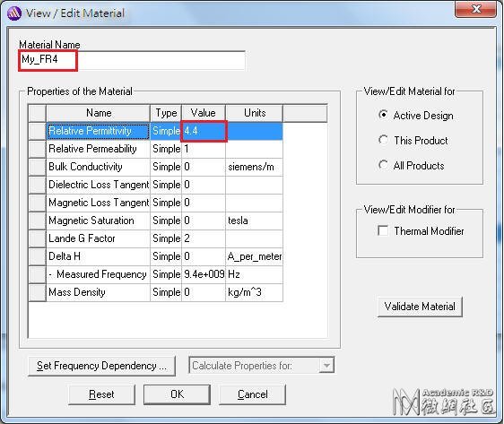Select the Mass Density row header
Image resolution: width=504 pixels, height=424 pixels.
click(x=38, y=292)
